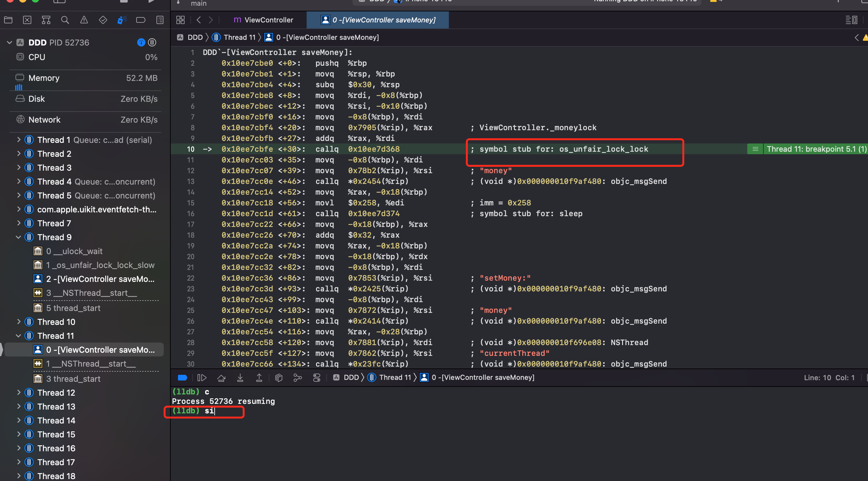868x481 pixels.
Task: Open Debug Memory Graph icon
Action: point(297,378)
